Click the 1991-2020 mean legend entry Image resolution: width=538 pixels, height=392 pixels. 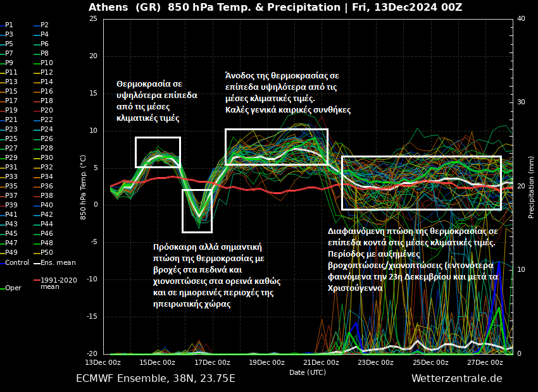pyautogui.click(x=55, y=283)
